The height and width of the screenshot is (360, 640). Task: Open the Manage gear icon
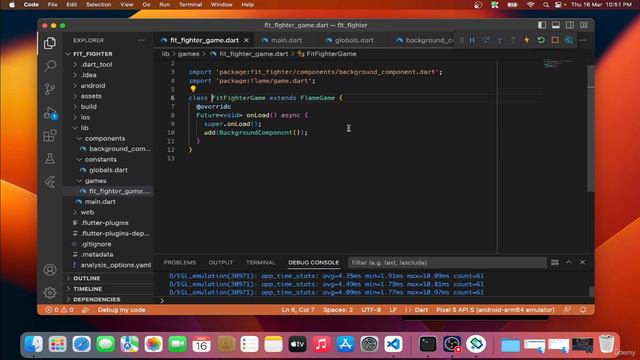tap(50, 292)
